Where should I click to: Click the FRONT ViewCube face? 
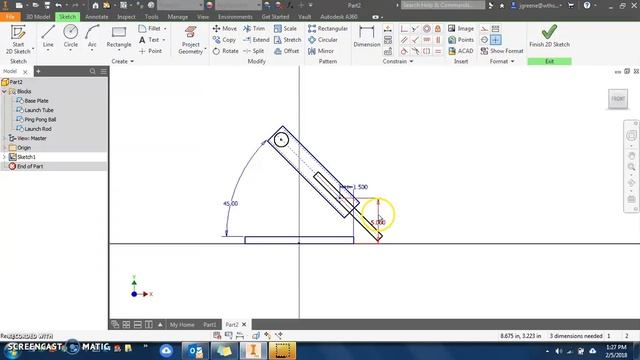pyautogui.click(x=618, y=99)
